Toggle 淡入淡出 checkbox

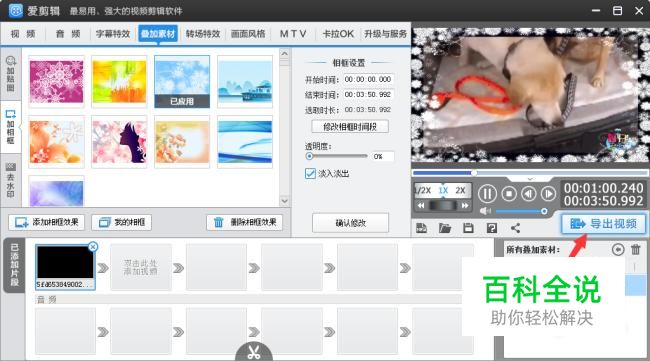coord(310,173)
